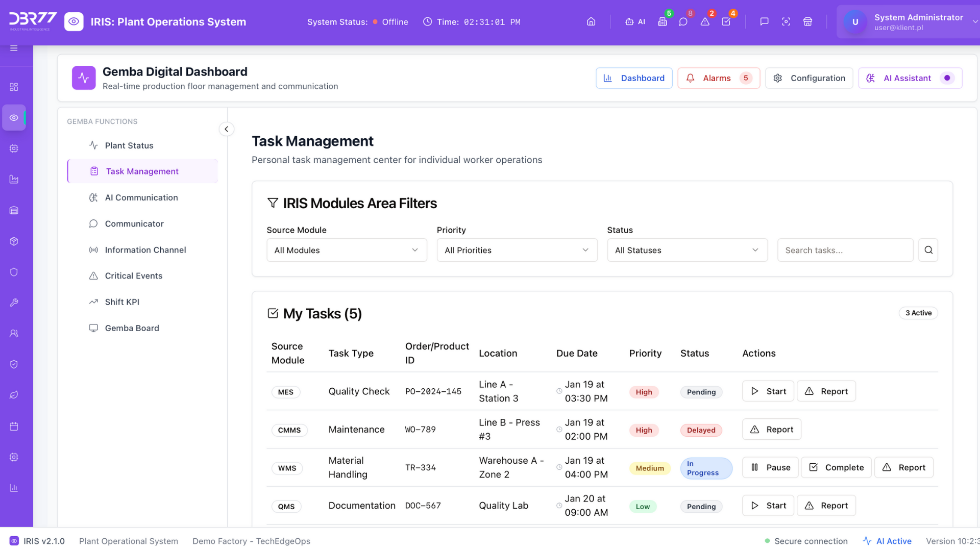
Task: Click the hamburger menu icon
Action: click(14, 48)
